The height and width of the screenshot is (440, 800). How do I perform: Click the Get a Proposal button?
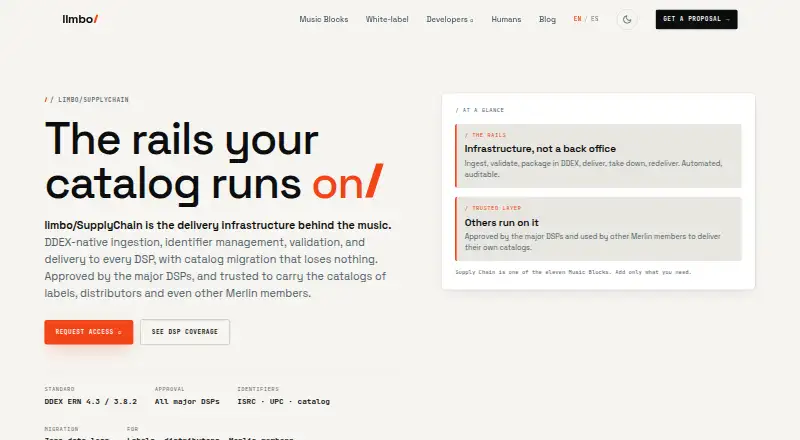click(x=696, y=19)
